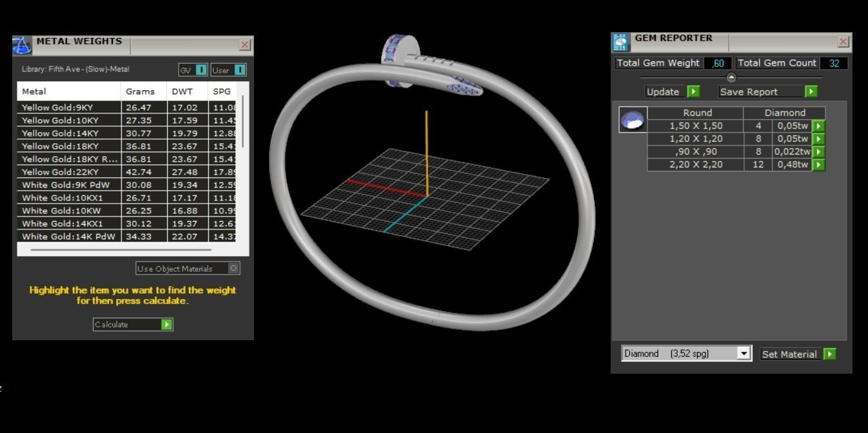Click the Calculate green arrow button
This screenshot has width=868, height=433.
pyautogui.click(x=166, y=324)
